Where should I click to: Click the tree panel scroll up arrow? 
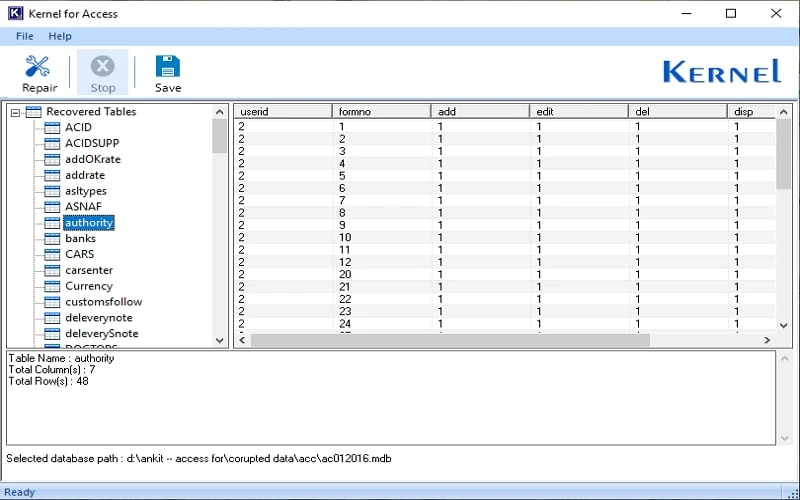[x=220, y=112]
